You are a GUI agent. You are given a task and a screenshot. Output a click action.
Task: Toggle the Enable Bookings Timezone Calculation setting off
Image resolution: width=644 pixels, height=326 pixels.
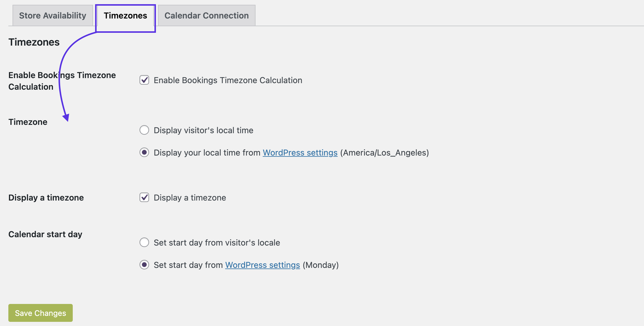(x=144, y=80)
